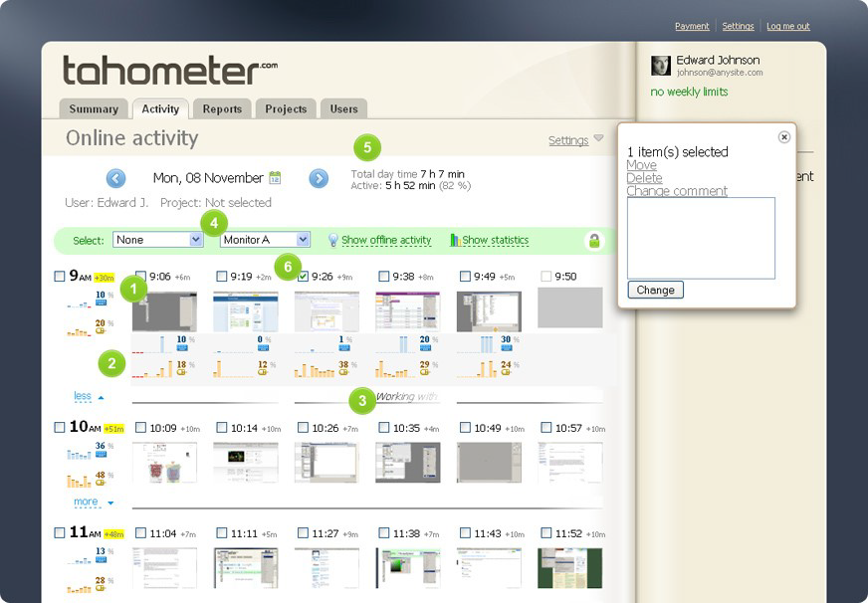Open the 10:35 screenshot thumbnail
Viewport: 868px width, 603px height.
407,463
